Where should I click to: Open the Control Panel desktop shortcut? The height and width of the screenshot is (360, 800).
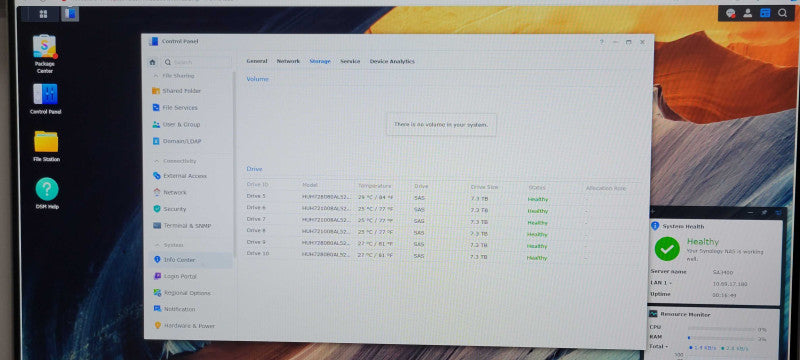(x=45, y=99)
